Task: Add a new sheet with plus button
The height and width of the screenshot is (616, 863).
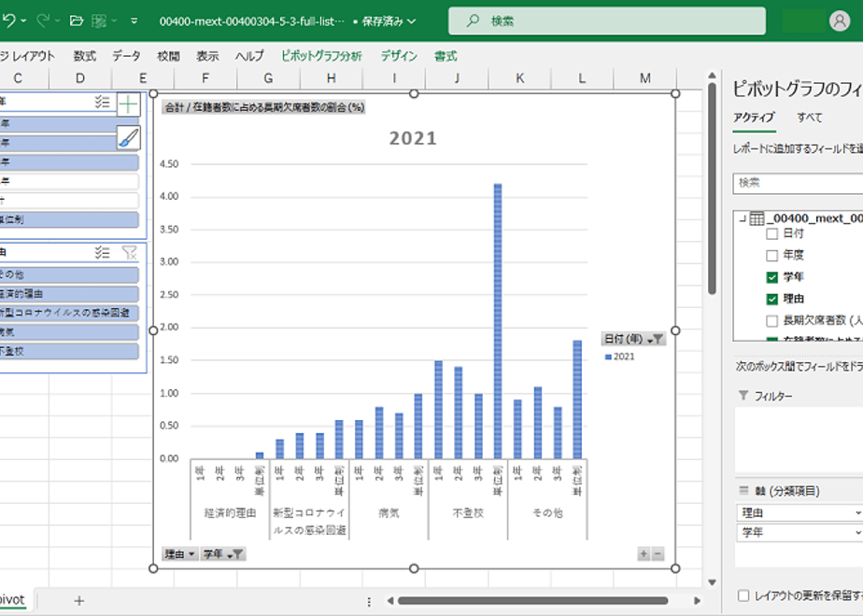Action: pyautogui.click(x=79, y=601)
